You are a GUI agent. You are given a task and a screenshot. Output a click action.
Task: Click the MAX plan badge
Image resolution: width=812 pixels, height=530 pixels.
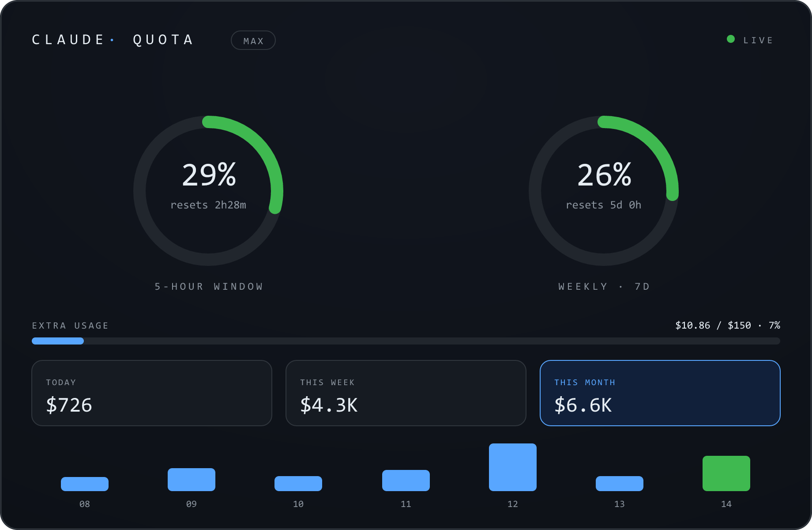pyautogui.click(x=253, y=40)
